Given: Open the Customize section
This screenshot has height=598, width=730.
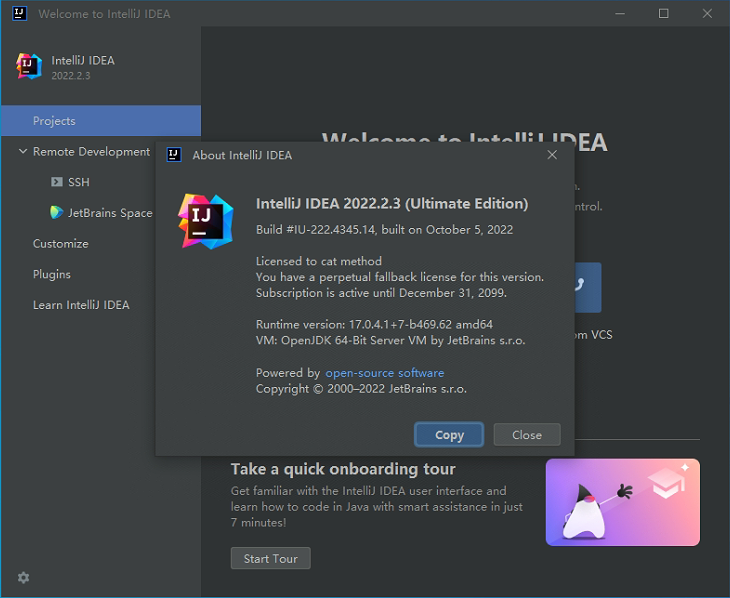Looking at the screenshot, I should (61, 244).
